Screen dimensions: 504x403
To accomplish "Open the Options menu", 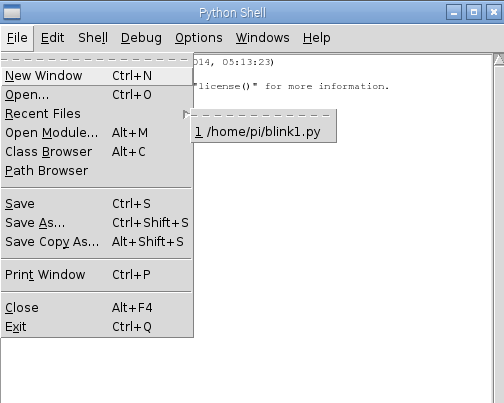I will point(199,38).
